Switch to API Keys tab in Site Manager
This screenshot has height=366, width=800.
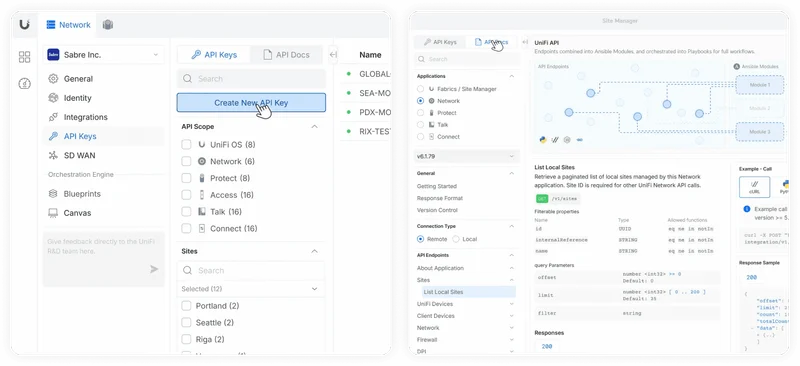pyautogui.click(x=440, y=42)
